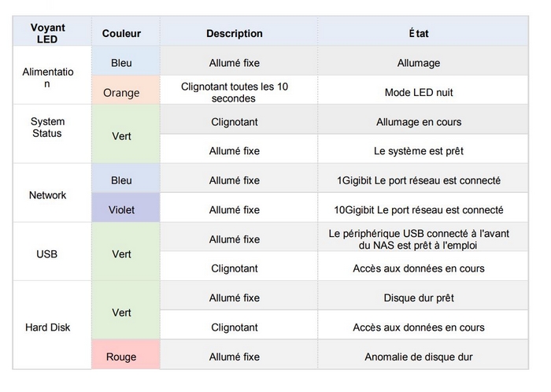Screen dimensions: 551x392
Task: Click the "Anomalie de disque dur" cell
Action: click(x=419, y=357)
